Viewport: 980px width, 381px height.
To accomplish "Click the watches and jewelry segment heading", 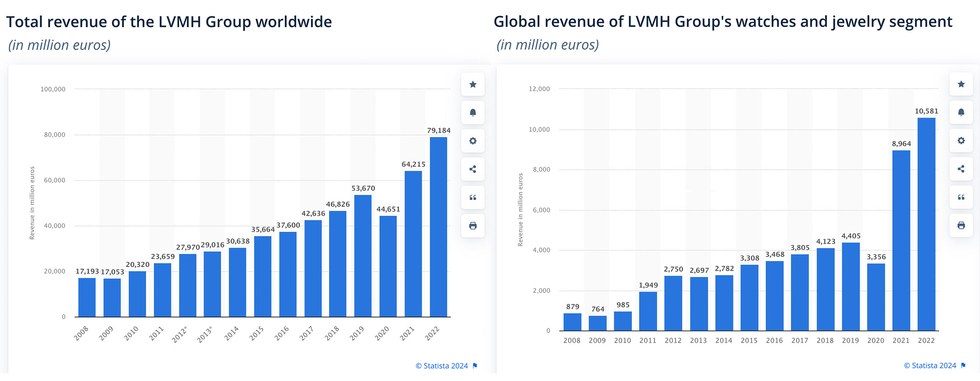I will (723, 22).
